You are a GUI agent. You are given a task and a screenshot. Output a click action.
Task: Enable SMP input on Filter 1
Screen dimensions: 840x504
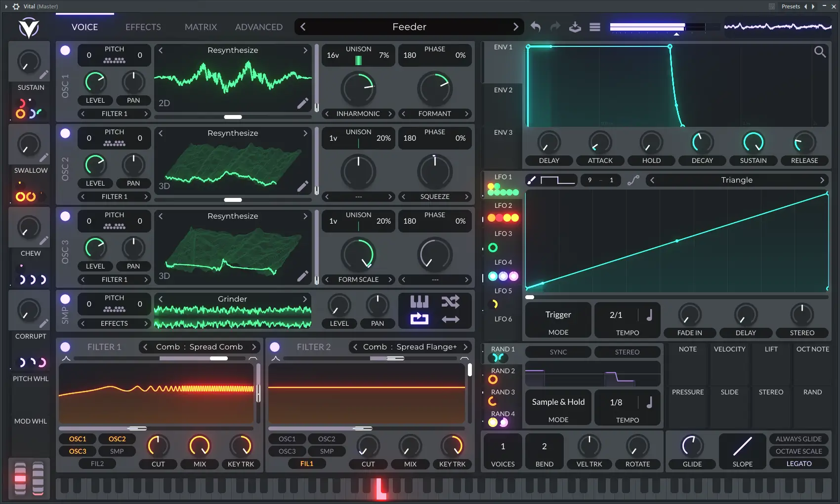117,451
